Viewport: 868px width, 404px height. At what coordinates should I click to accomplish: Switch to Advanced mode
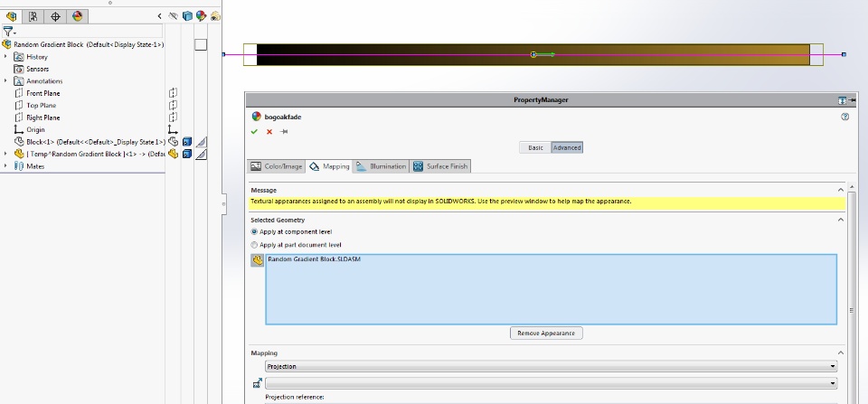point(567,147)
